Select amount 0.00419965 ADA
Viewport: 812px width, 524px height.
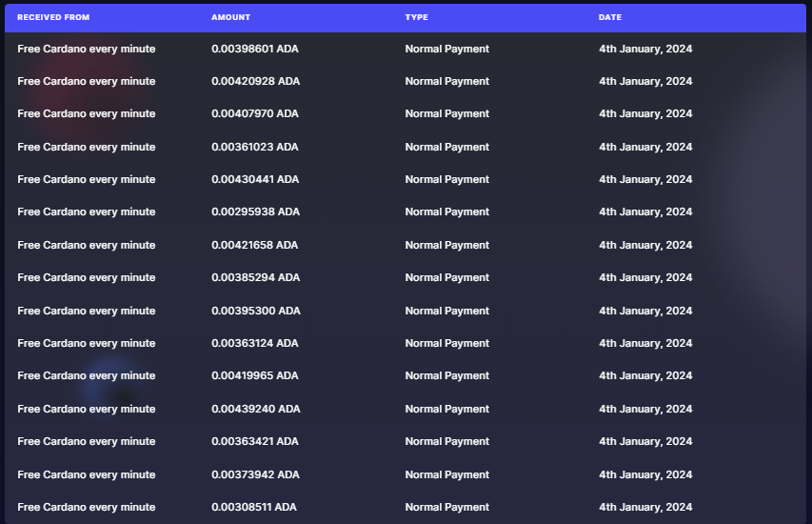[255, 375]
